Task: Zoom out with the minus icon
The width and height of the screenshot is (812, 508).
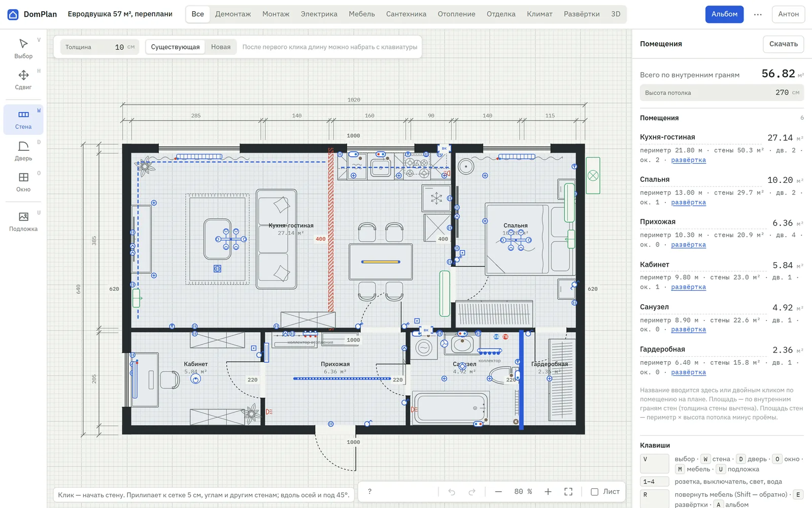Action: click(498, 492)
